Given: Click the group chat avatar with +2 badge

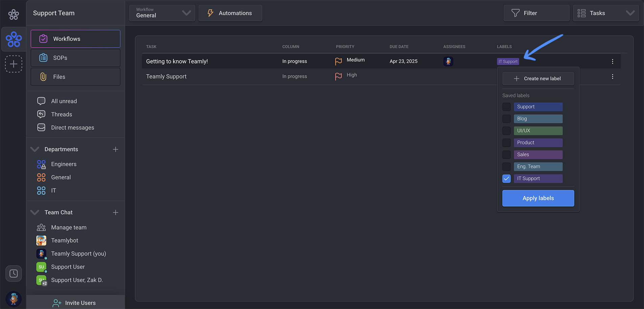Looking at the screenshot, I should pyautogui.click(x=41, y=280).
